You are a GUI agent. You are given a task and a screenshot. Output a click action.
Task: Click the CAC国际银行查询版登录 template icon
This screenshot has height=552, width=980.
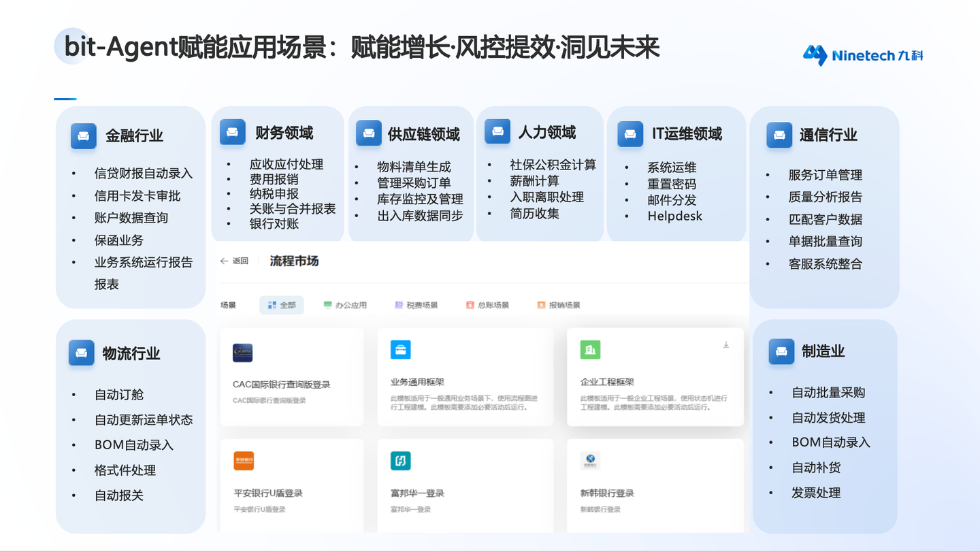(244, 353)
